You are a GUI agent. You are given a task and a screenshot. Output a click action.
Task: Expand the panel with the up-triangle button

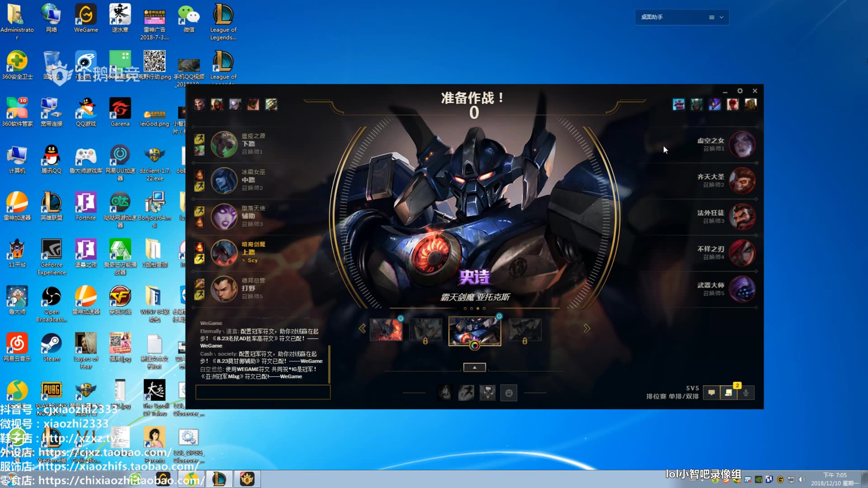(x=475, y=367)
